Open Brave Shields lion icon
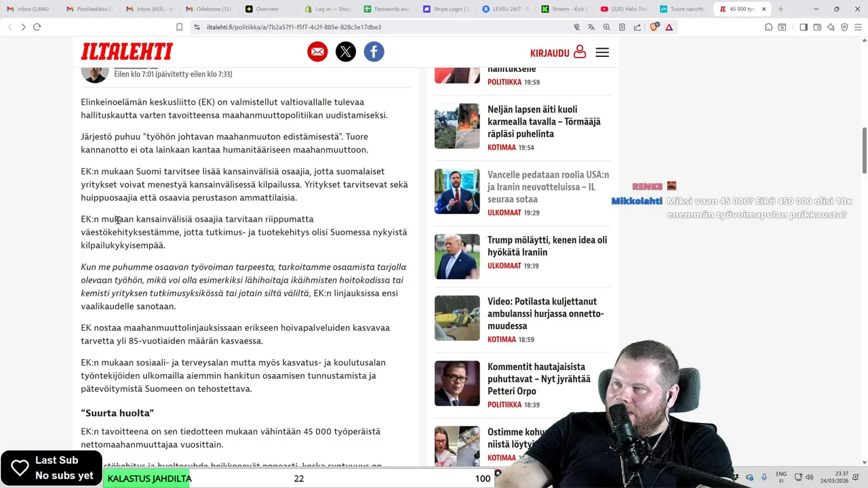This screenshot has width=868, height=488. point(654,27)
